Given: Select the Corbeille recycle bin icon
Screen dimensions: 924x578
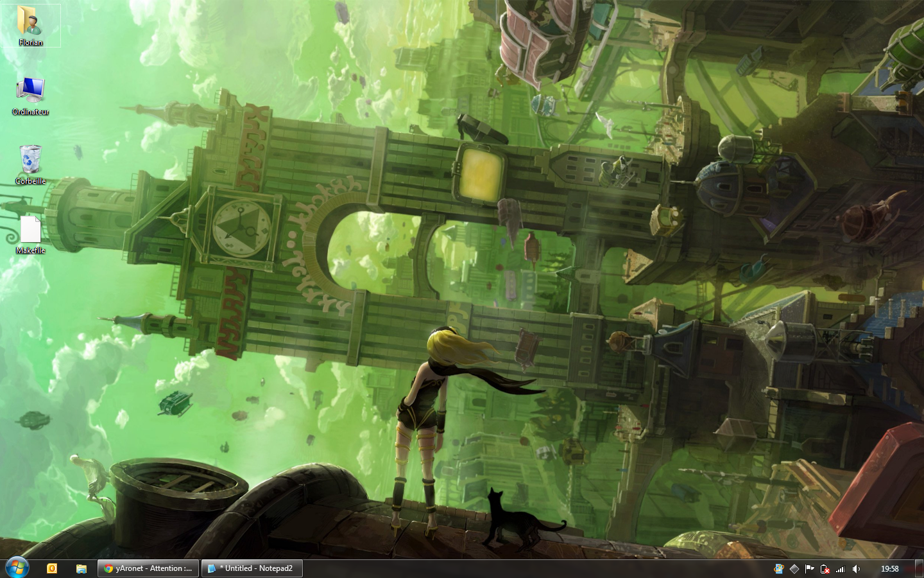Looking at the screenshot, I should coord(30,160).
